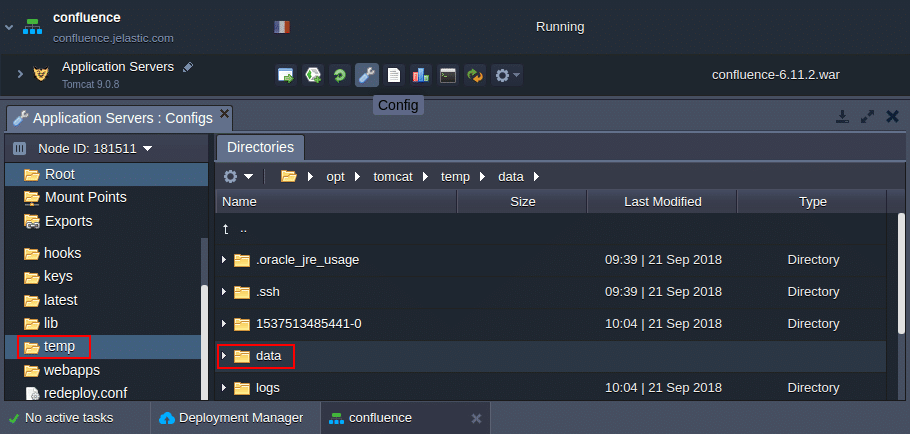This screenshot has width=910, height=434.
Task: Click the Tomcat logo icon
Action: 41,74
